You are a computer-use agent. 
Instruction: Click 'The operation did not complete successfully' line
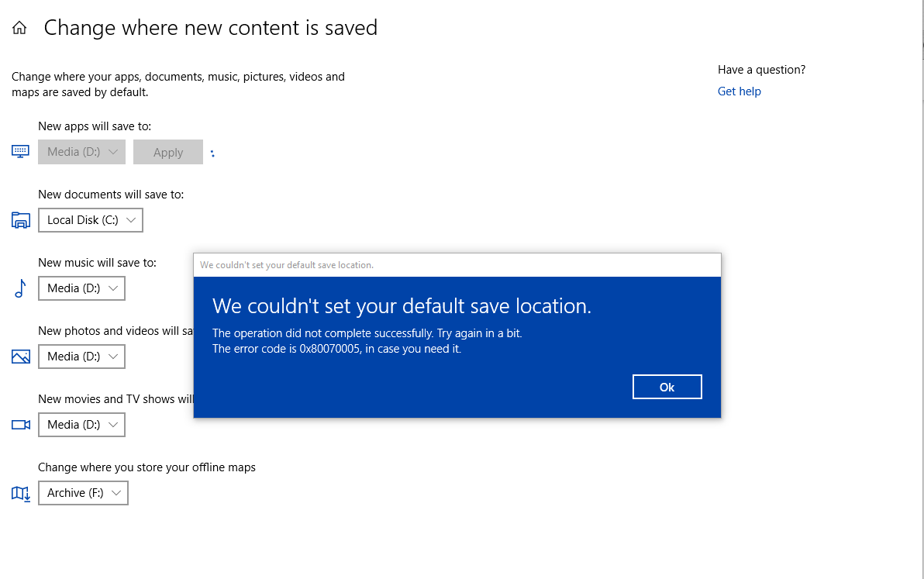point(367,333)
